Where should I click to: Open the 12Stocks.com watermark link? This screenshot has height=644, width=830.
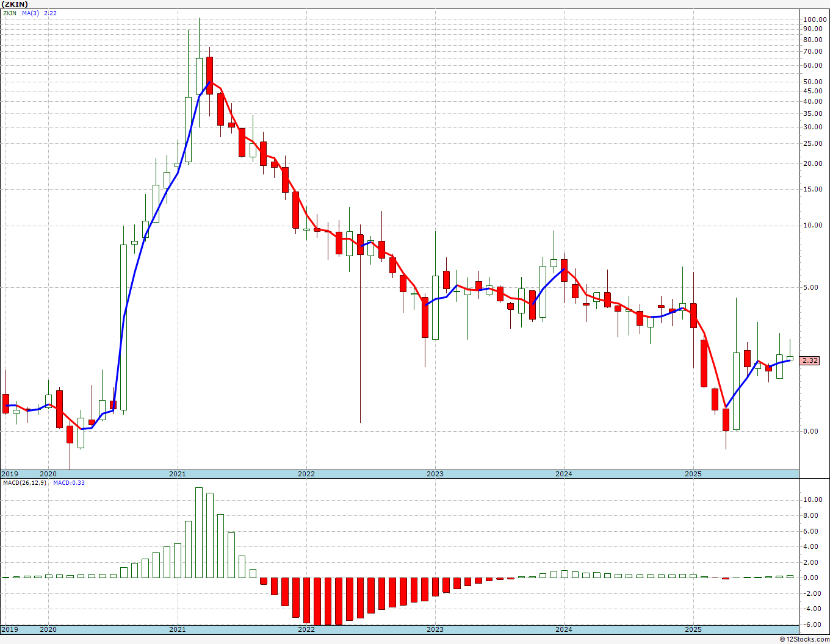coord(804,639)
